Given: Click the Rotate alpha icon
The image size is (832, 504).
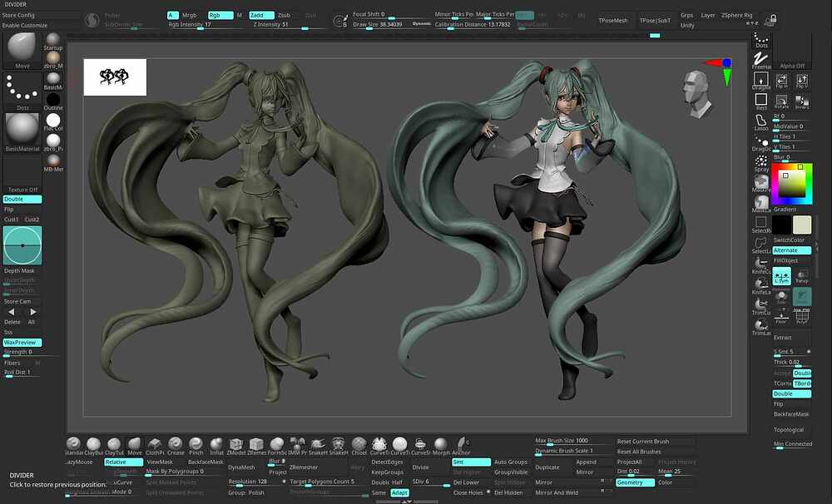Looking at the screenshot, I should pyautogui.click(x=781, y=101).
